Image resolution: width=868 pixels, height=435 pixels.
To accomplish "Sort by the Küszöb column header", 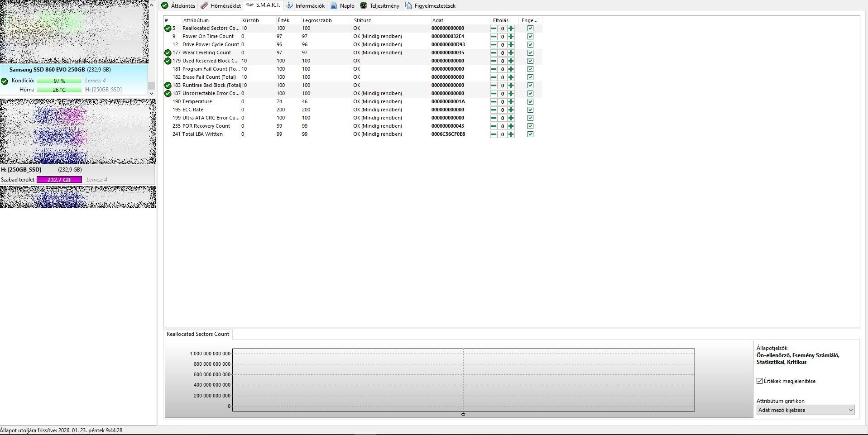I will [x=258, y=20].
